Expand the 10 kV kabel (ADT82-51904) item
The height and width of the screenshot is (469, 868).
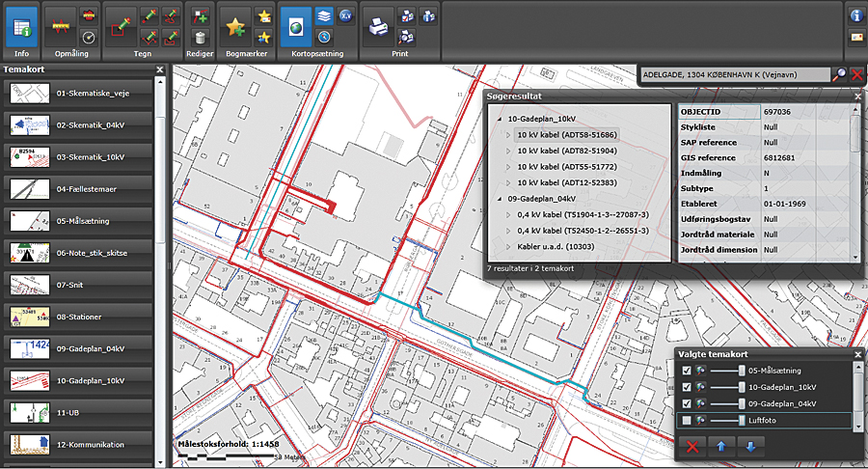509,152
